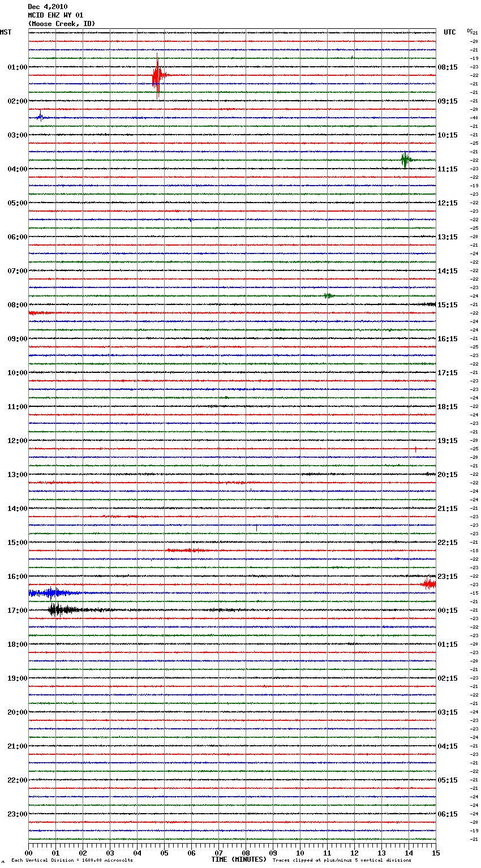The width and height of the screenshot is (481, 868).
Task: Click the '19:00' MST hour label
Action: tap(17, 678)
